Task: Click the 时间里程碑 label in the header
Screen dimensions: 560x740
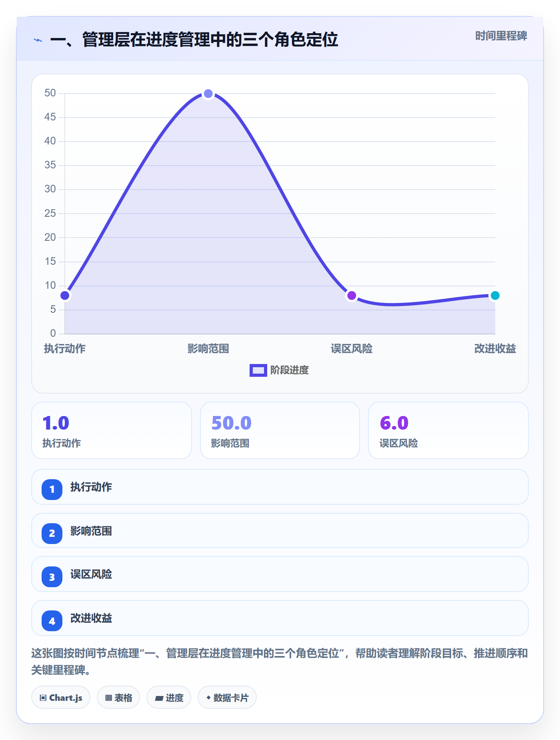Action: pyautogui.click(x=501, y=36)
